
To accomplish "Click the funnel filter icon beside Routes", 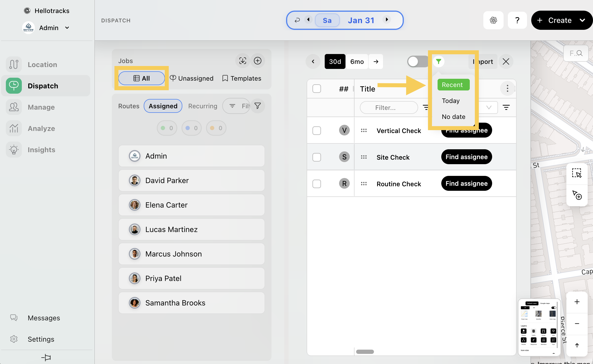I will [x=257, y=106].
